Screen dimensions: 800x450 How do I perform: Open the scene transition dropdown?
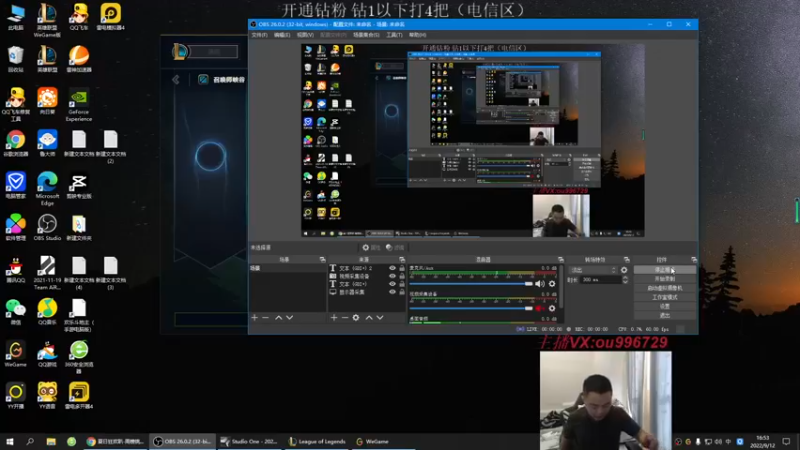[593, 270]
